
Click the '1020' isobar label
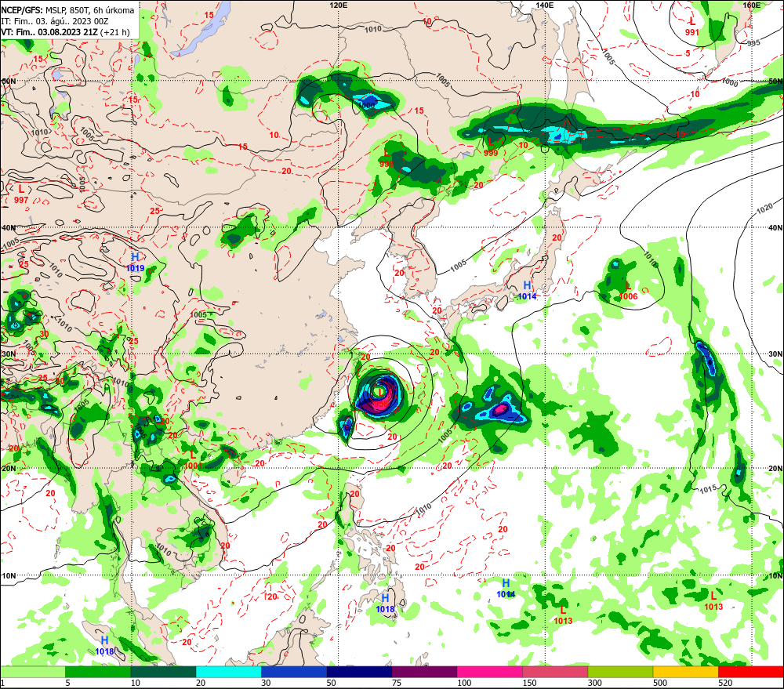pyautogui.click(x=764, y=209)
